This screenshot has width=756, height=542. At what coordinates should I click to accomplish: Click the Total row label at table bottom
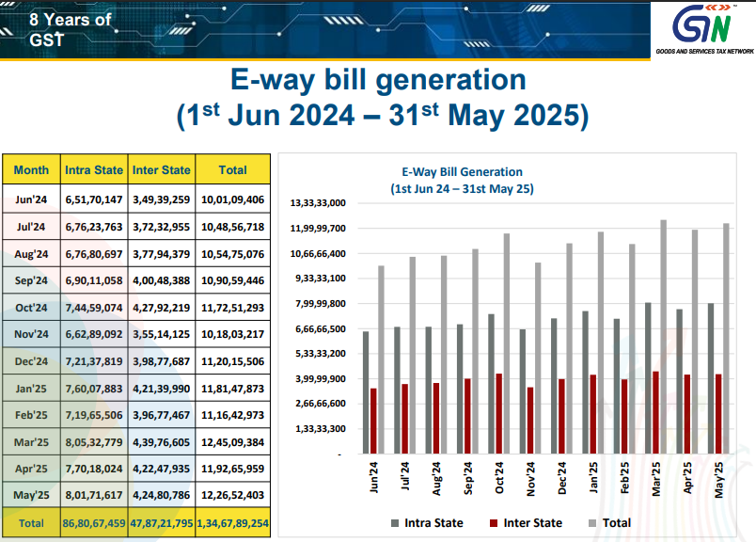point(31,523)
